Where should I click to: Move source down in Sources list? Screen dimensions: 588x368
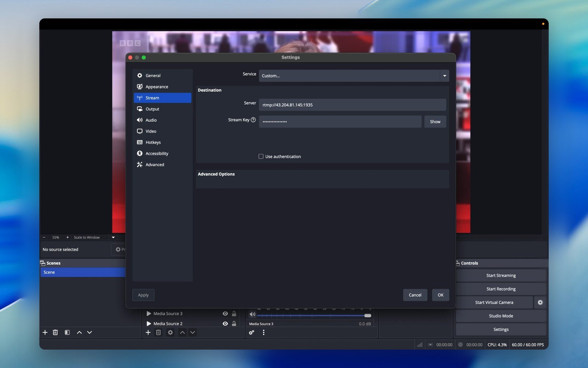coord(193,332)
